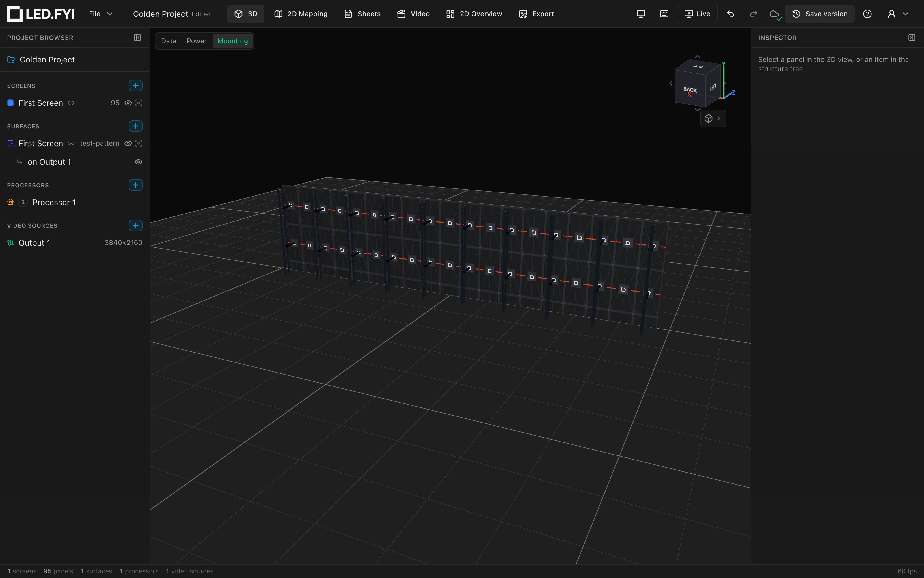Select Output 1 video source
924x578 pixels.
pyautogui.click(x=75, y=243)
